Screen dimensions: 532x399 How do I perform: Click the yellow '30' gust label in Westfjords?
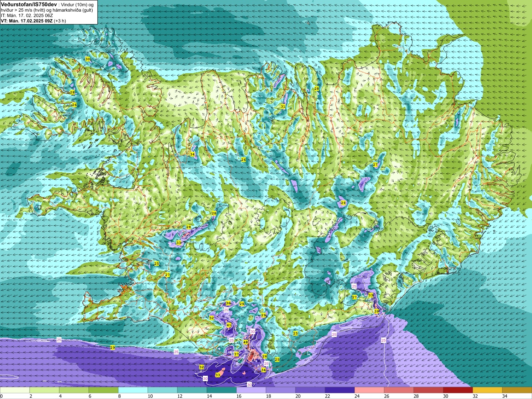tap(87, 59)
